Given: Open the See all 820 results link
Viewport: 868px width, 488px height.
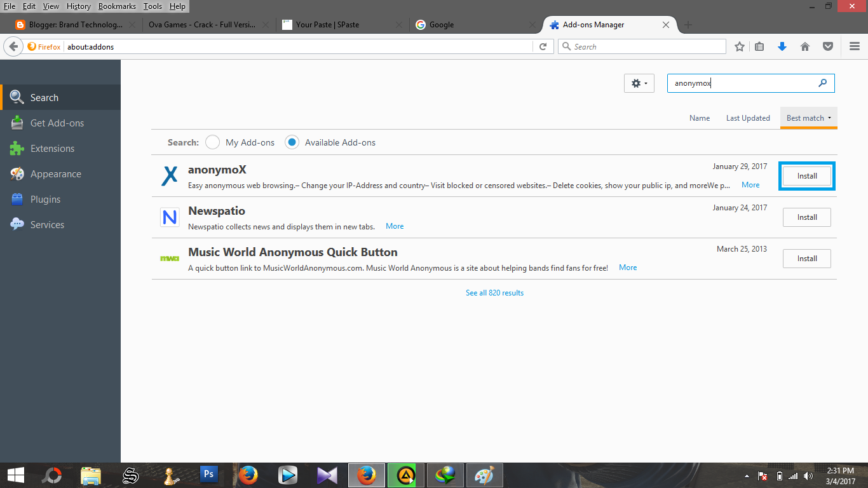Looking at the screenshot, I should pos(494,293).
